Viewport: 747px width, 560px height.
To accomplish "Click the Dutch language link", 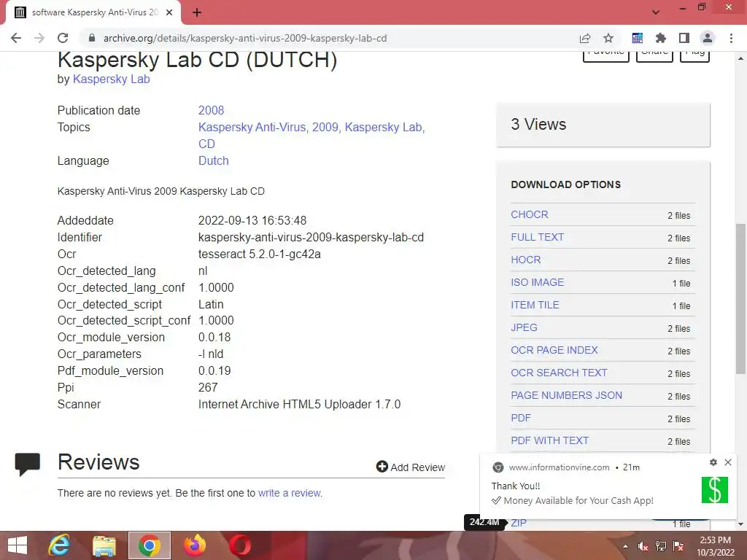I will point(214,161).
